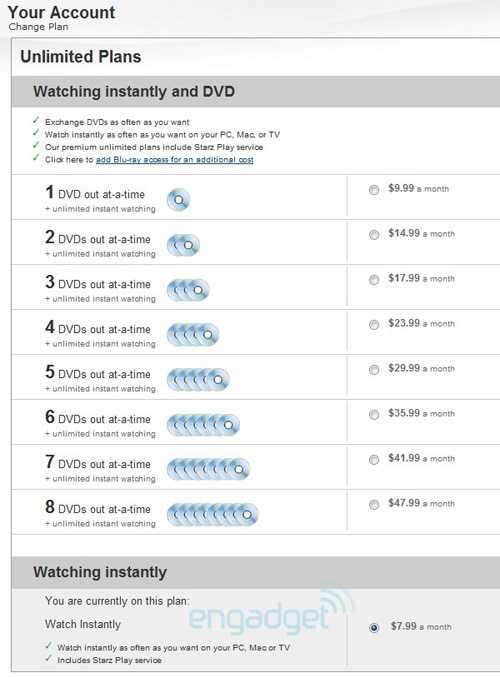Click the Change Plan breadcrumb text
The width and height of the screenshot is (500, 678).
(x=38, y=27)
